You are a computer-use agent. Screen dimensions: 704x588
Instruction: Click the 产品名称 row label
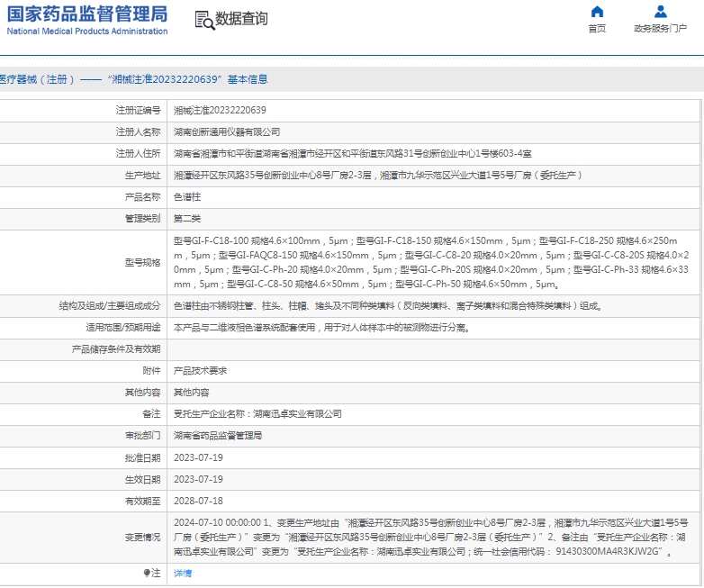click(143, 196)
